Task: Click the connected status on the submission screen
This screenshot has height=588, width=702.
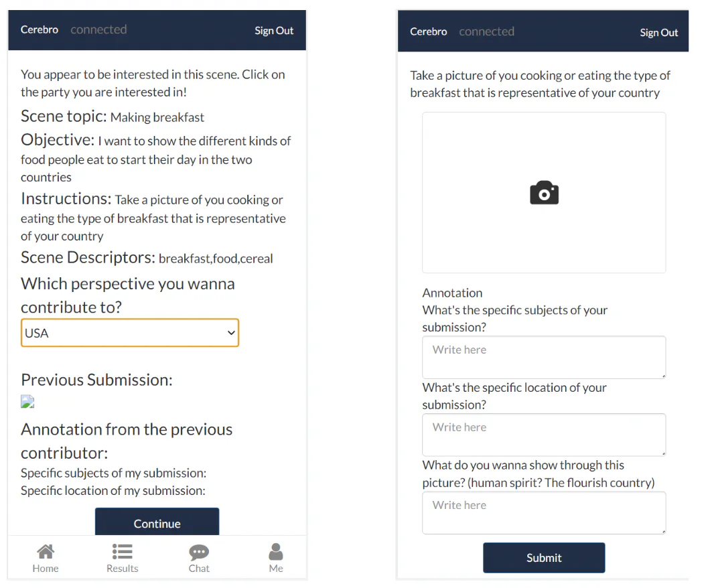Action: (x=486, y=31)
